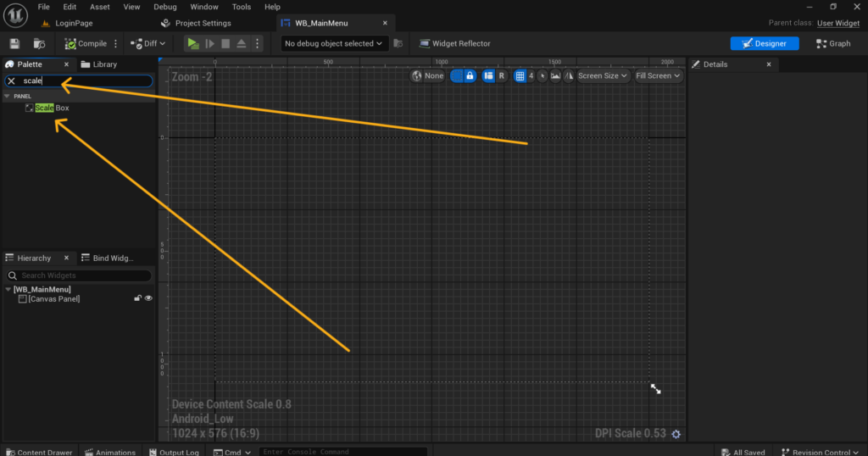Compile the widget blueprint
Viewport: 868px width, 456px height.
[86, 43]
